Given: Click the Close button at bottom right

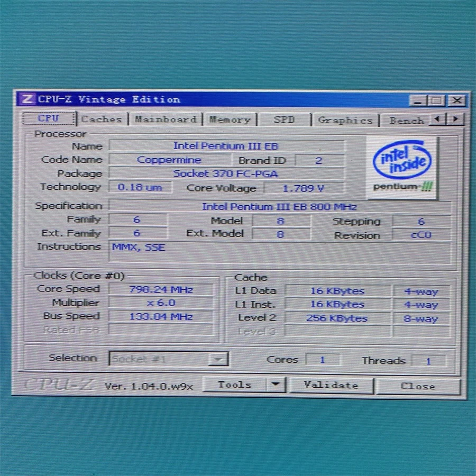Looking at the screenshot, I should 418,386.
